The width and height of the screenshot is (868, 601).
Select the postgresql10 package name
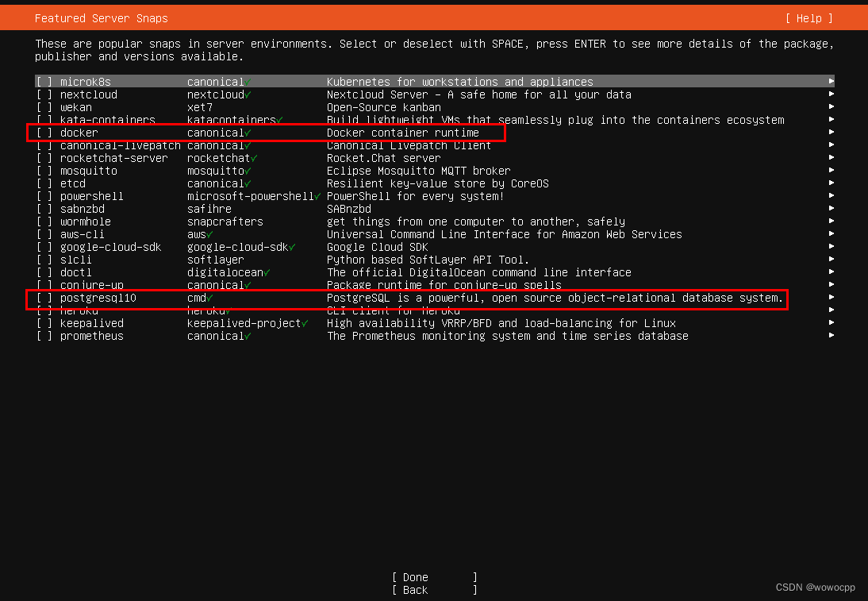point(98,298)
